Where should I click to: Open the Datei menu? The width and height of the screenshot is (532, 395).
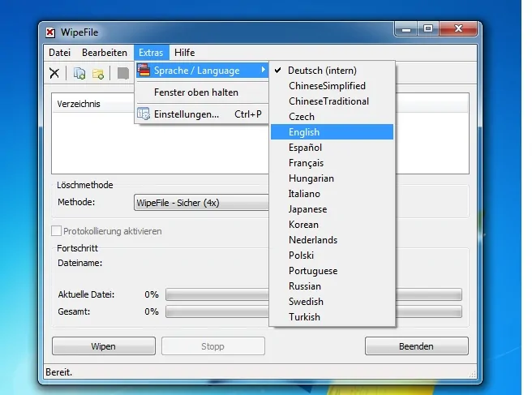click(x=60, y=53)
